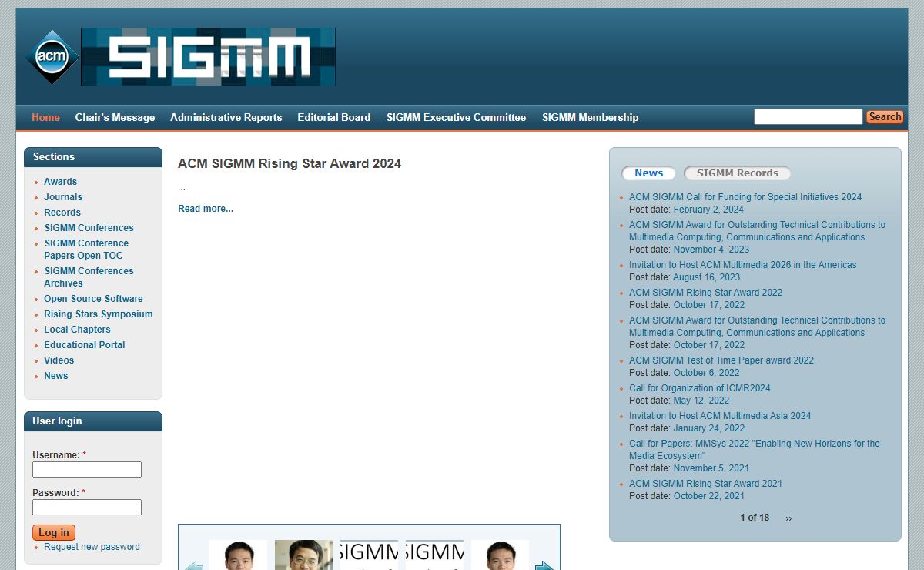Open ACM SIGMM Rising Star Award 2022
The width and height of the screenshot is (924, 570).
[705, 293]
